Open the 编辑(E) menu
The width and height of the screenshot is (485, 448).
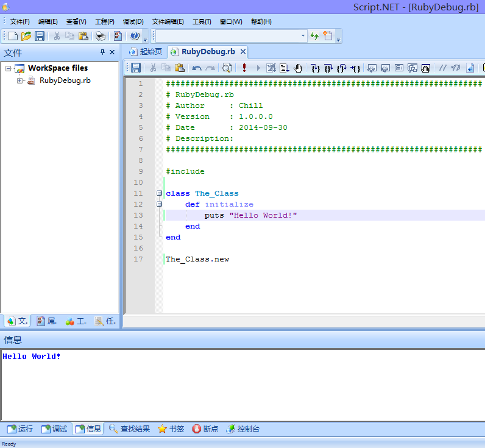pyautogui.click(x=48, y=22)
